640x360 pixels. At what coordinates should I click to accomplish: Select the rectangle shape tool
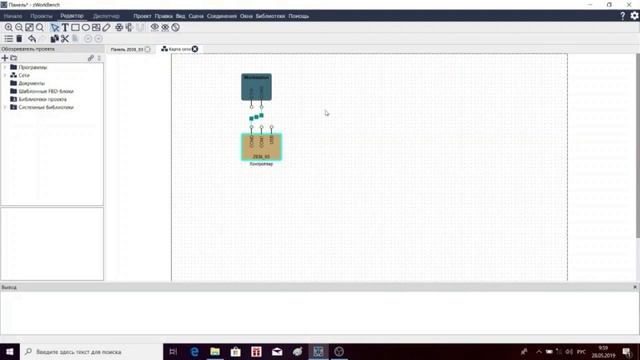click(76, 27)
